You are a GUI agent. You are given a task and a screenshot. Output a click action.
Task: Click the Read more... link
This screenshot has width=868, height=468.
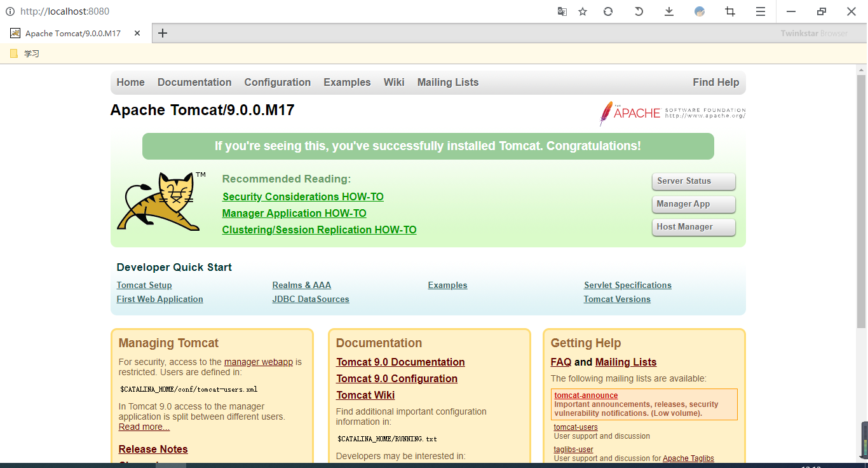144,427
